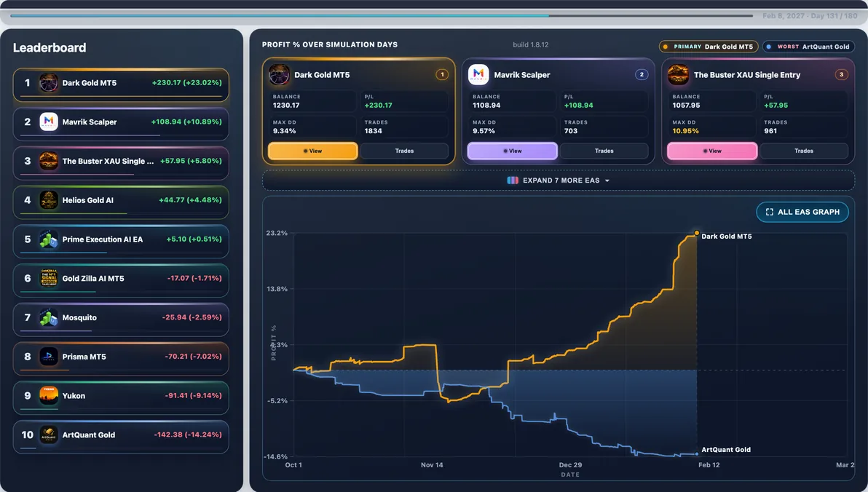This screenshot has width=868, height=492.
Task: Click the Mavrik Scalper leaderboard logo icon
Action: click(49, 122)
